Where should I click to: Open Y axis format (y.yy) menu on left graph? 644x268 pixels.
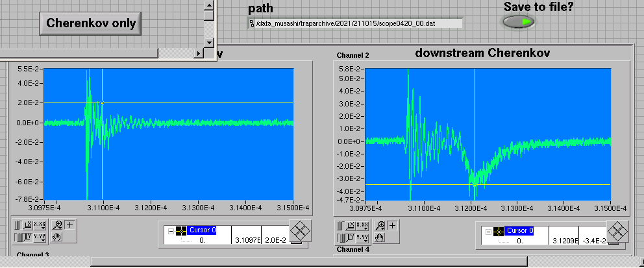40,238
